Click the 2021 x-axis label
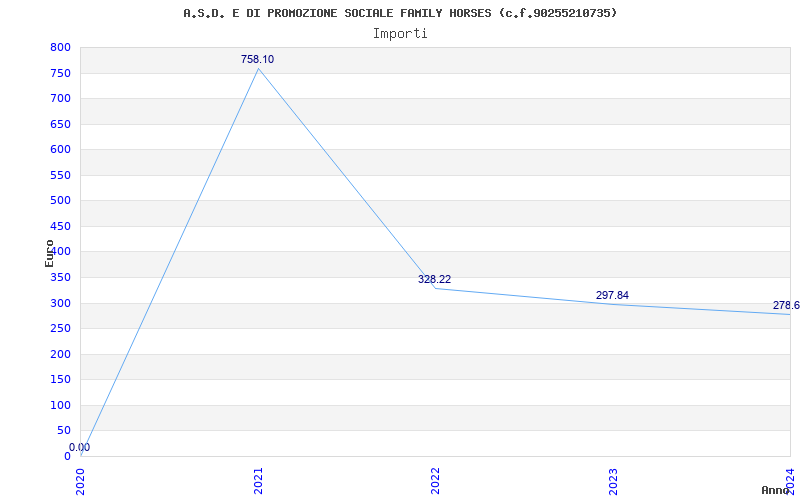Viewport: 800px width, 500px height. point(258,481)
